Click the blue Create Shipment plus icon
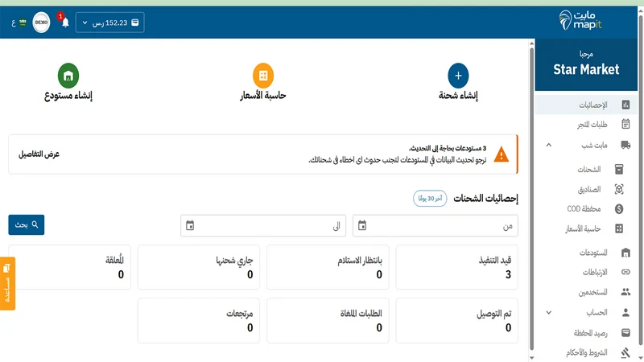Screen dimensions: 644x362 click(458, 76)
